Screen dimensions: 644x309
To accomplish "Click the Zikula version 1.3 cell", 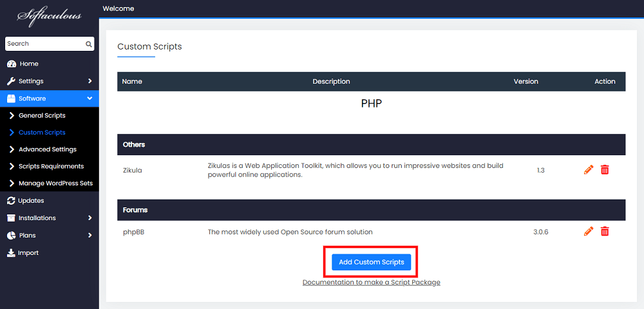I will tap(540, 170).
